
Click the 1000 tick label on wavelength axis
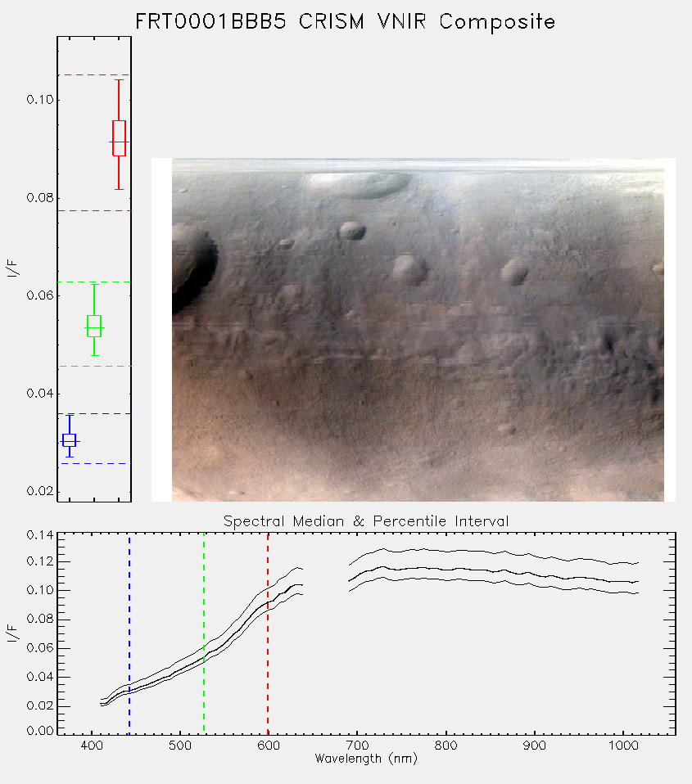[x=623, y=746]
